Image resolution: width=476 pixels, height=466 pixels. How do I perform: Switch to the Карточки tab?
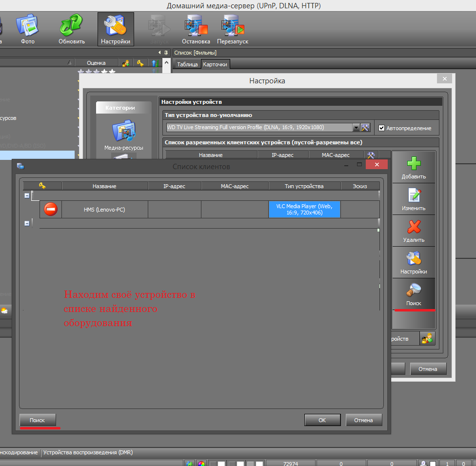[215, 64]
